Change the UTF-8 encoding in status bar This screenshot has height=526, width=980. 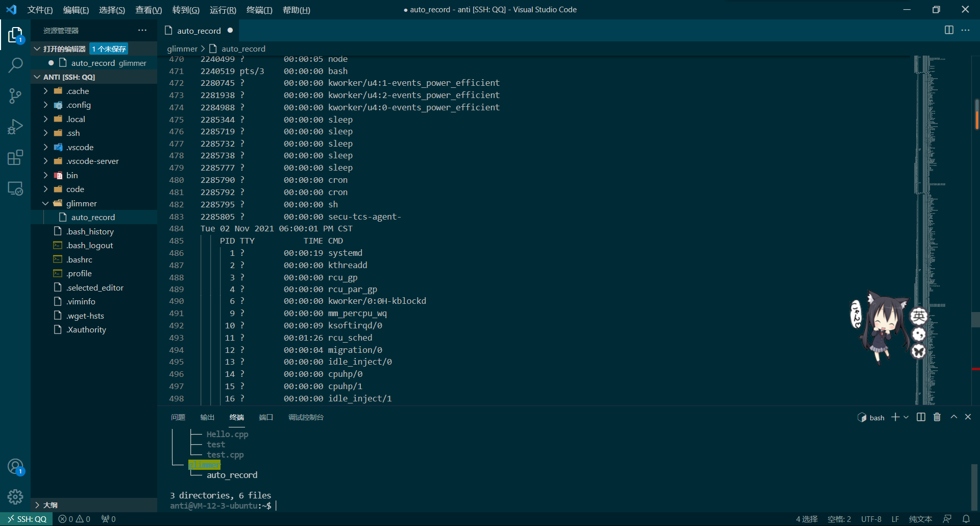pos(871,519)
